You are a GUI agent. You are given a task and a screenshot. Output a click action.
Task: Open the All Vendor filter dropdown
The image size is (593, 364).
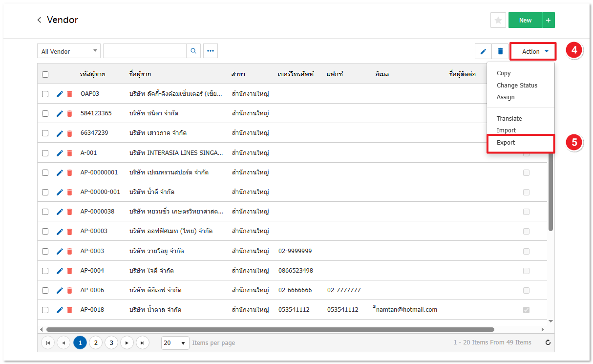click(68, 51)
